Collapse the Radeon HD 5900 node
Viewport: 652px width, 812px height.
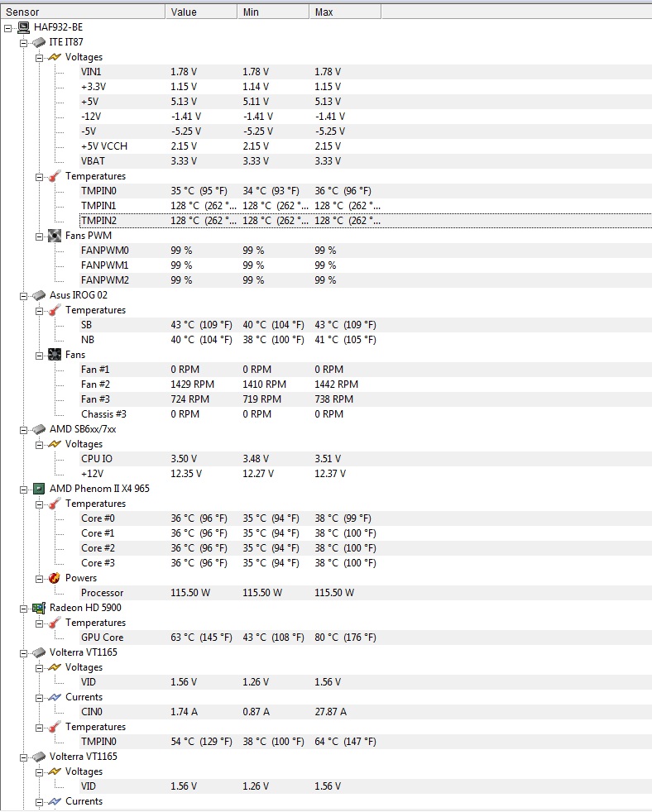(23, 609)
